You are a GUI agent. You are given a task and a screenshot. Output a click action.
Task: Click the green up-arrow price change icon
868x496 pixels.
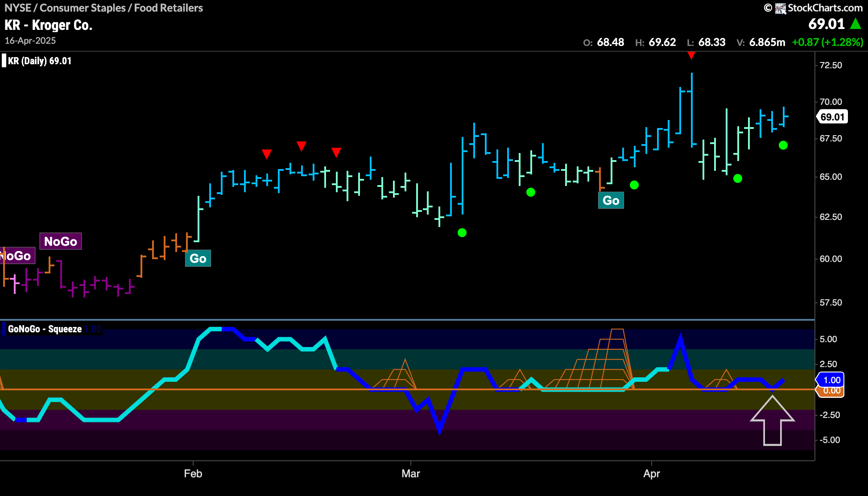click(856, 24)
